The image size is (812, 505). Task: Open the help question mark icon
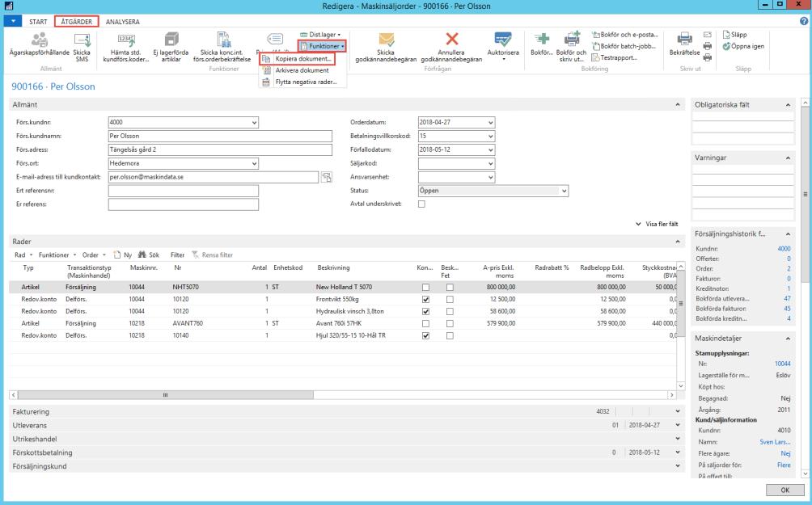804,21
